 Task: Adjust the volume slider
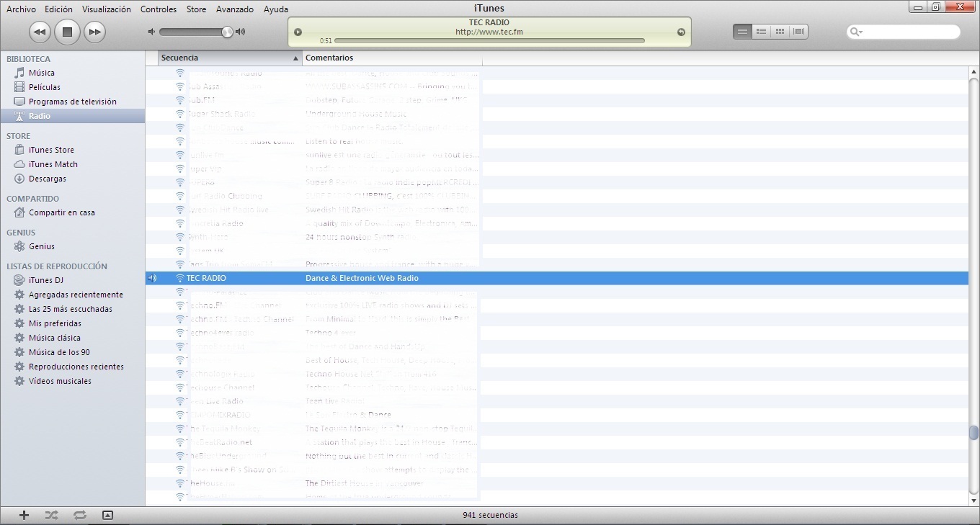coord(195,32)
